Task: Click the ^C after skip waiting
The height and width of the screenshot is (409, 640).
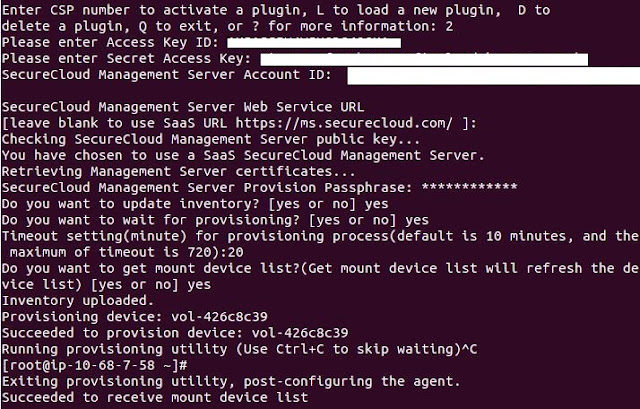Action: click(508, 348)
